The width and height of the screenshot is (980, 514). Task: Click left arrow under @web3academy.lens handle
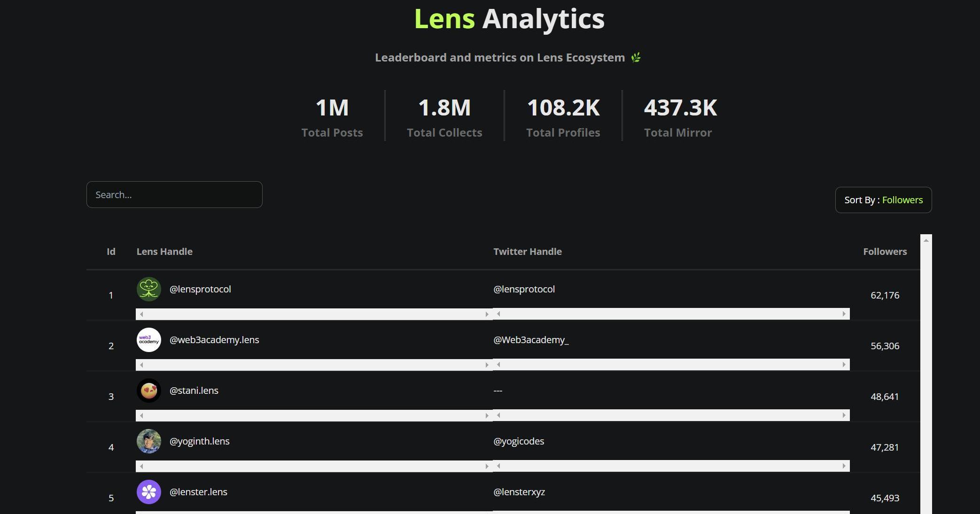(141, 365)
